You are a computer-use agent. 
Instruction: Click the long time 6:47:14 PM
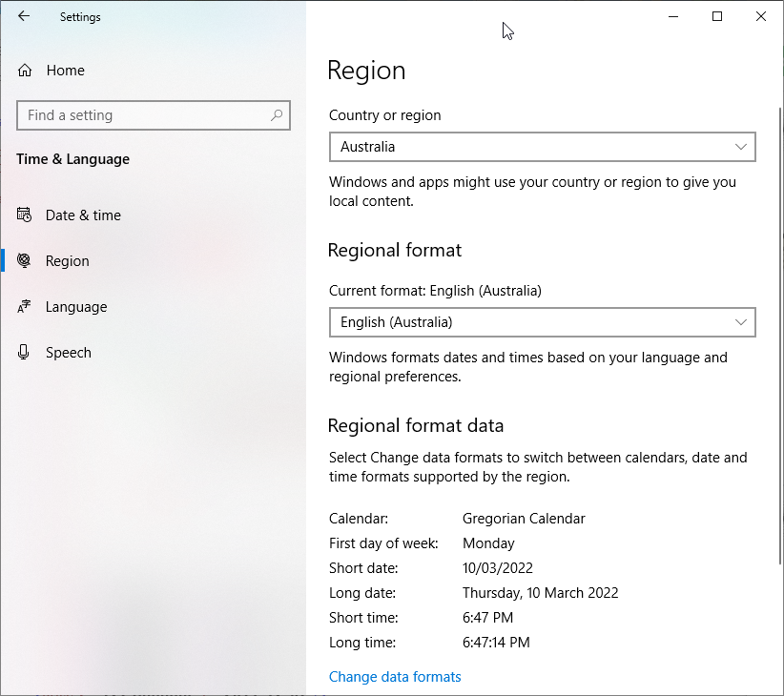click(x=496, y=643)
